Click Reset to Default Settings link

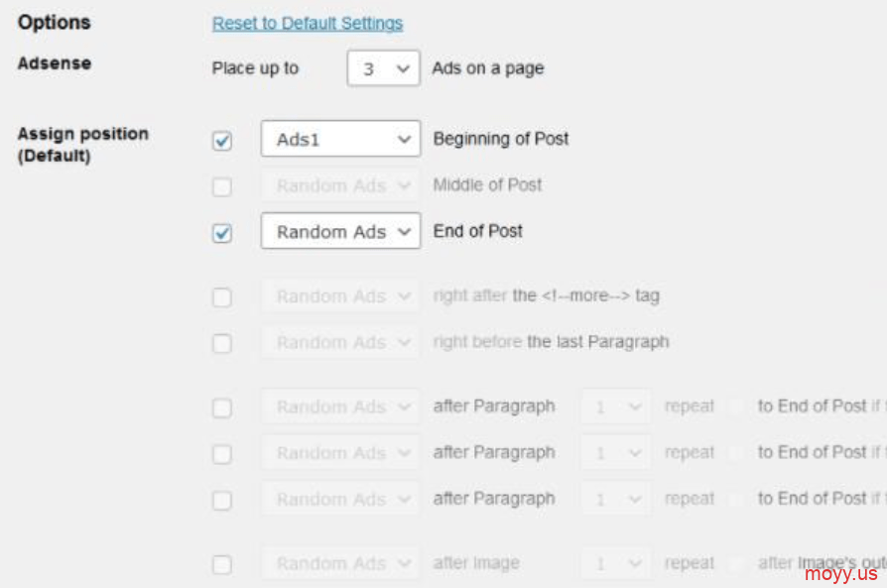point(308,23)
